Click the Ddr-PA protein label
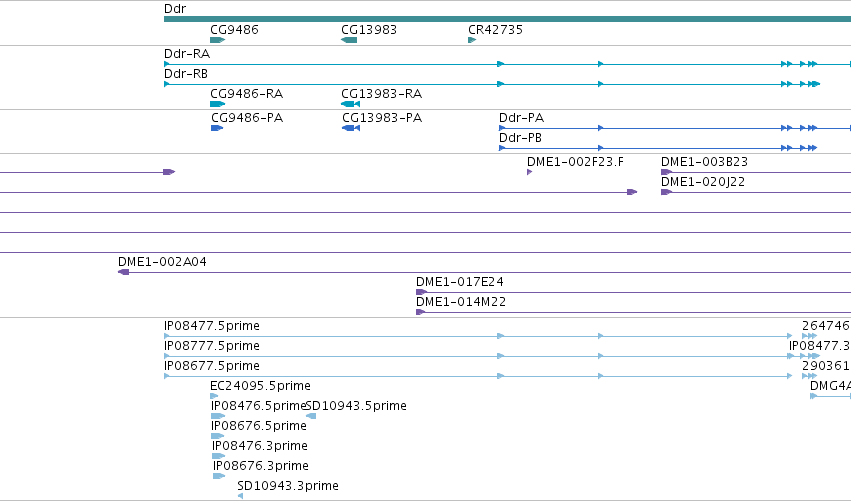This screenshot has width=851, height=501. click(x=521, y=118)
